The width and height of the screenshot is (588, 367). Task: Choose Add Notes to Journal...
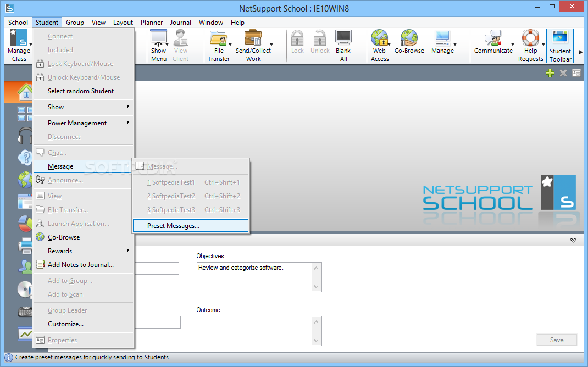(x=83, y=265)
